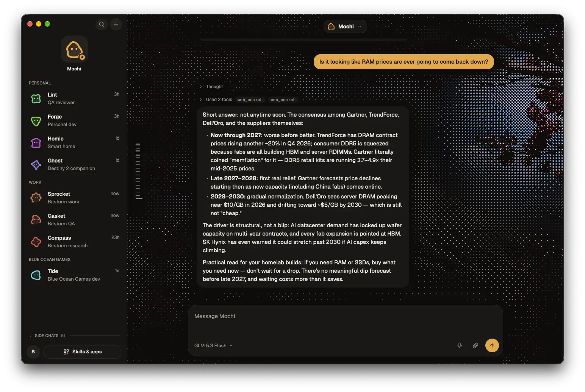Screen dimensions: 585x392
Task: Click the Personal dev subtitle under Forge
Action: 62,125
